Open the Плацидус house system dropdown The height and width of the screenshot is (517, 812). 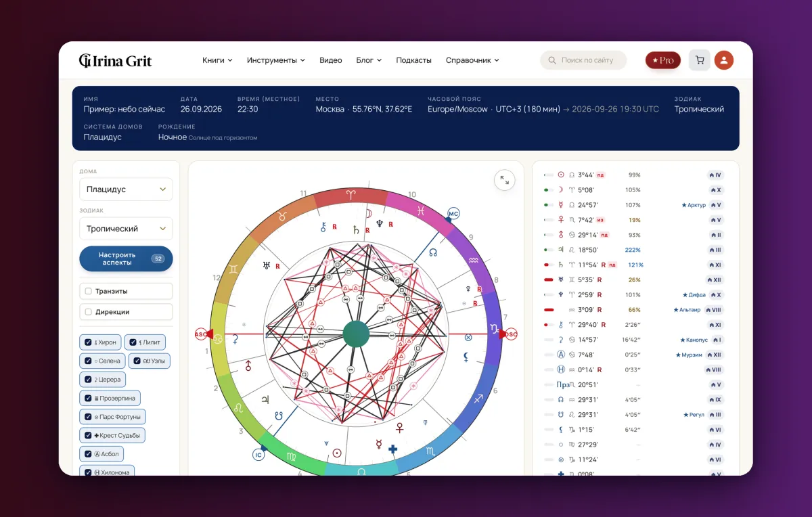[126, 189]
